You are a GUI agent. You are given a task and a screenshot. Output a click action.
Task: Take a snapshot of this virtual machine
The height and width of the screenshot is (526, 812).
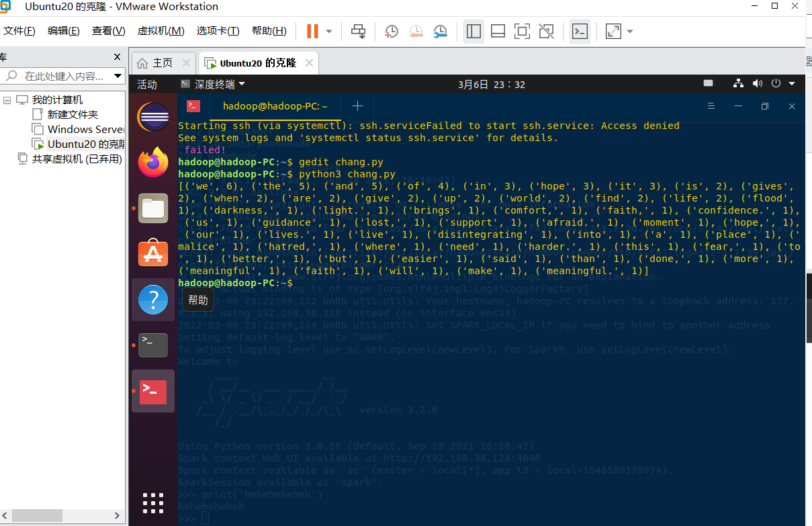tap(392, 31)
